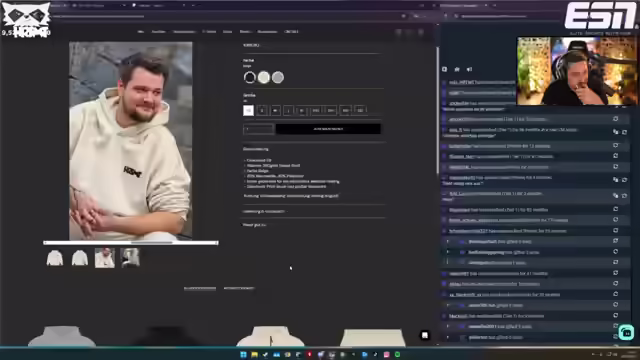Viewport: 640px width, 360px height.
Task: Open the green Spotify taskbar icon
Action: click(x=397, y=355)
